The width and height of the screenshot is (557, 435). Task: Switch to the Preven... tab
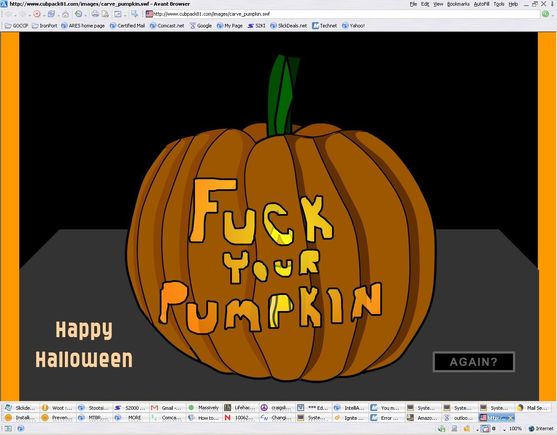58,418
